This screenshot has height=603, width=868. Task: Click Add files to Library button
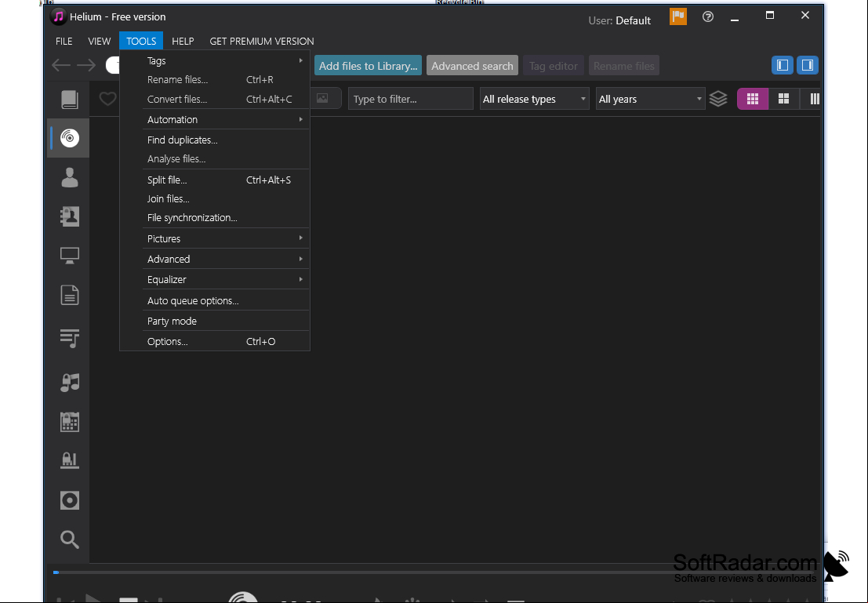tap(368, 65)
